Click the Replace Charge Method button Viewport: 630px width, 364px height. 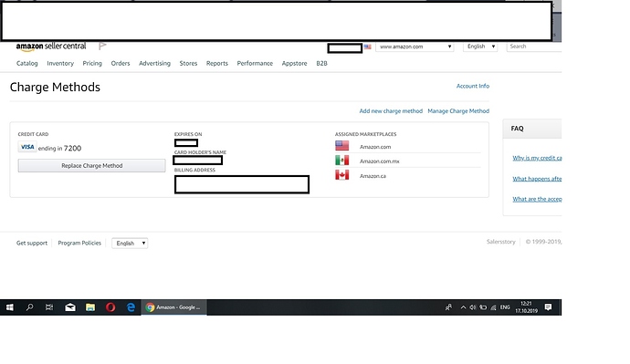[x=91, y=166]
